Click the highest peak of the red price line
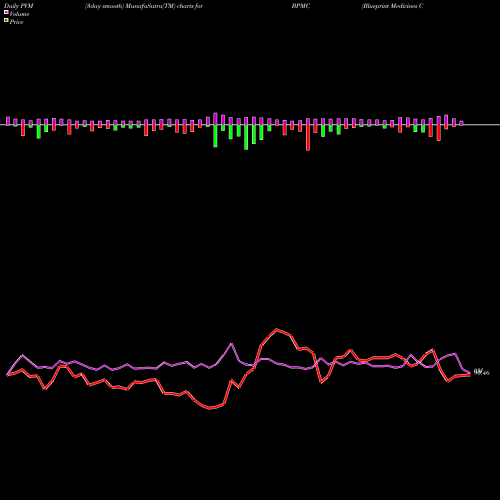The width and height of the screenshot is (500, 500). [x=277, y=329]
